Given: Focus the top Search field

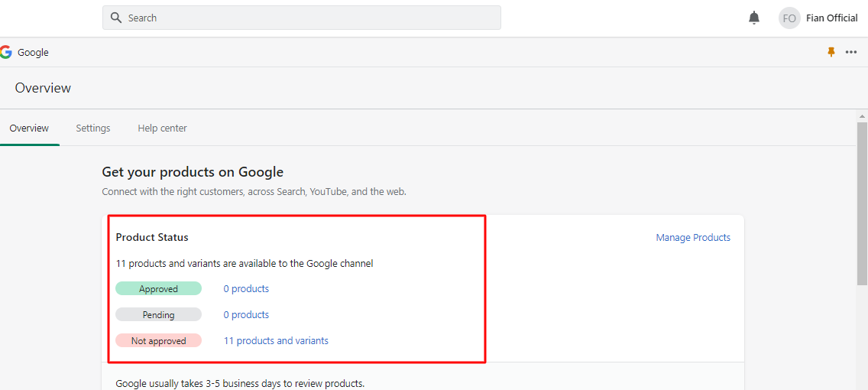Looking at the screenshot, I should [306, 18].
